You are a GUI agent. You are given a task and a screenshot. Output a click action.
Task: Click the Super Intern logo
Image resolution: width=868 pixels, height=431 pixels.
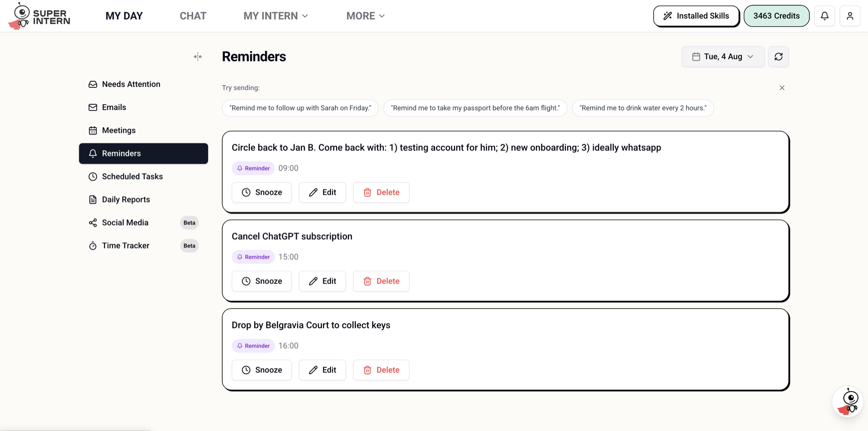[x=39, y=16]
